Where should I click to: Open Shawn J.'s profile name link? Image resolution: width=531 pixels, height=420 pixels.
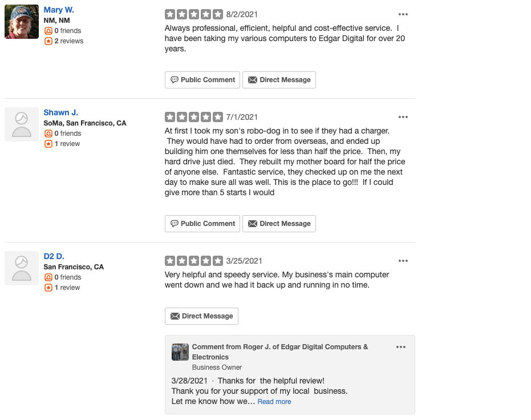point(61,112)
